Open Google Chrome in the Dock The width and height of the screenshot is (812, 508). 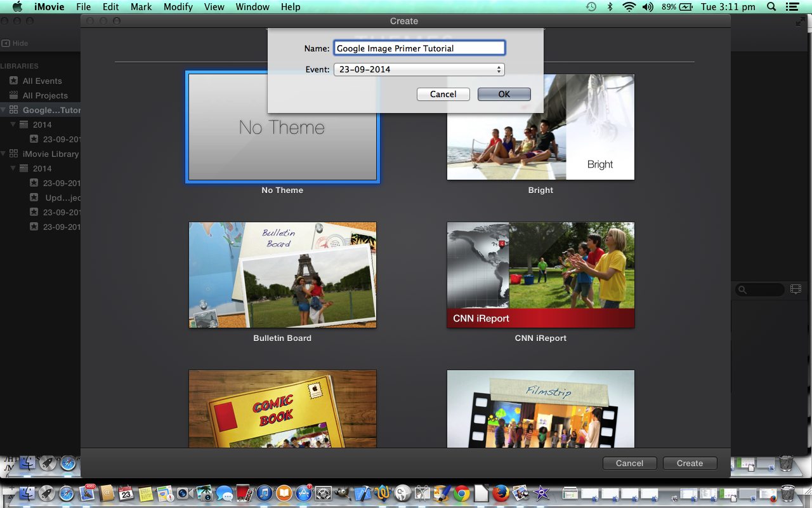coord(461,493)
